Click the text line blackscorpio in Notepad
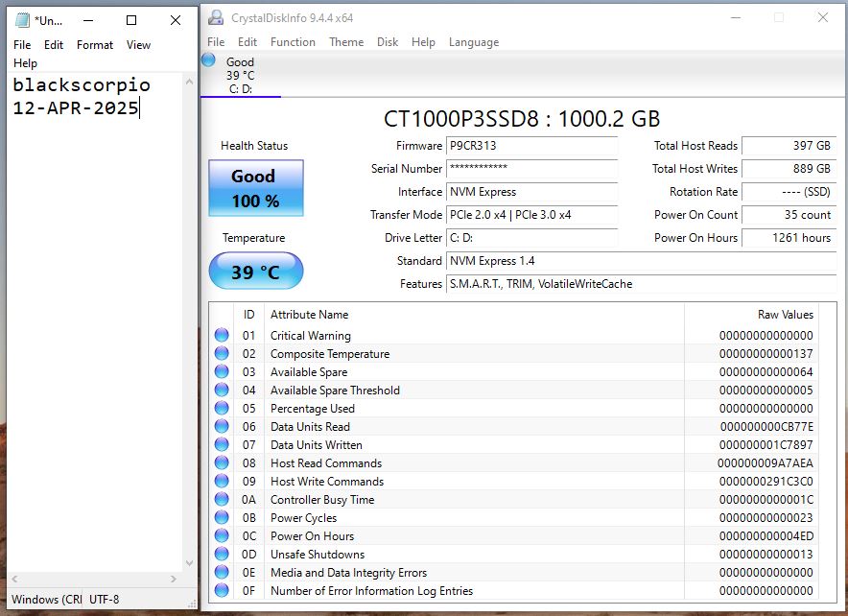The width and height of the screenshot is (848, 616). tap(82, 84)
